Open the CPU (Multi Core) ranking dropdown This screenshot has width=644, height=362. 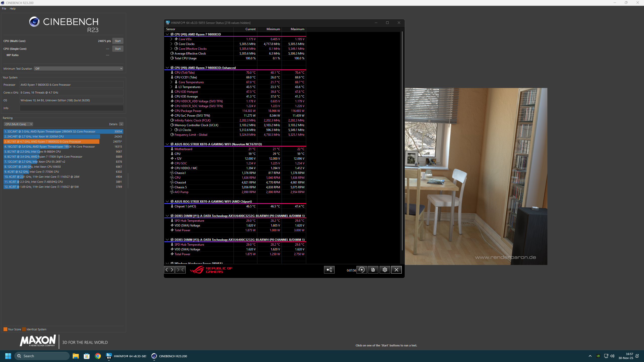18,124
